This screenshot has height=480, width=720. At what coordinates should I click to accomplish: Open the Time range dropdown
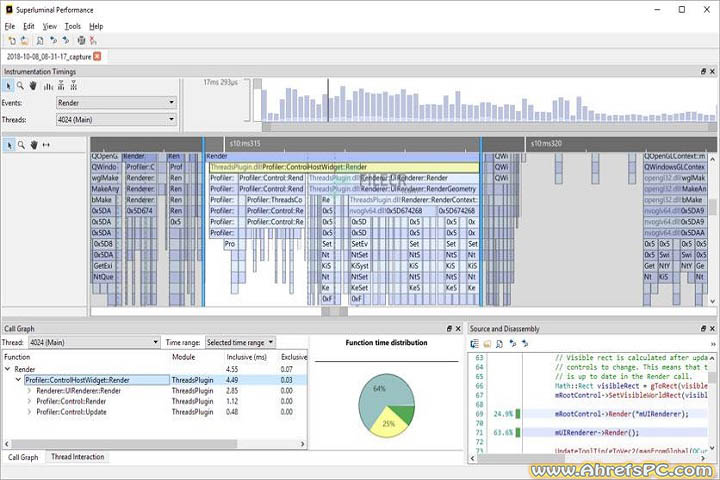(x=240, y=342)
